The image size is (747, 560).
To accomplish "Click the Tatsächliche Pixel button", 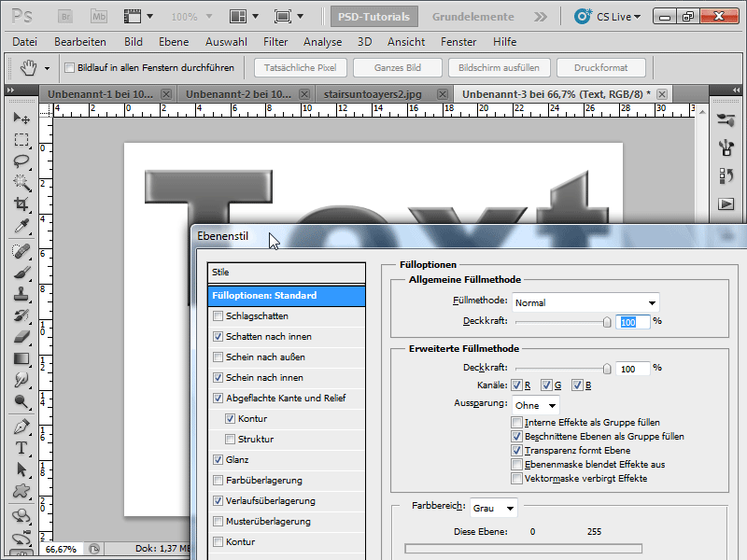I will pos(300,67).
